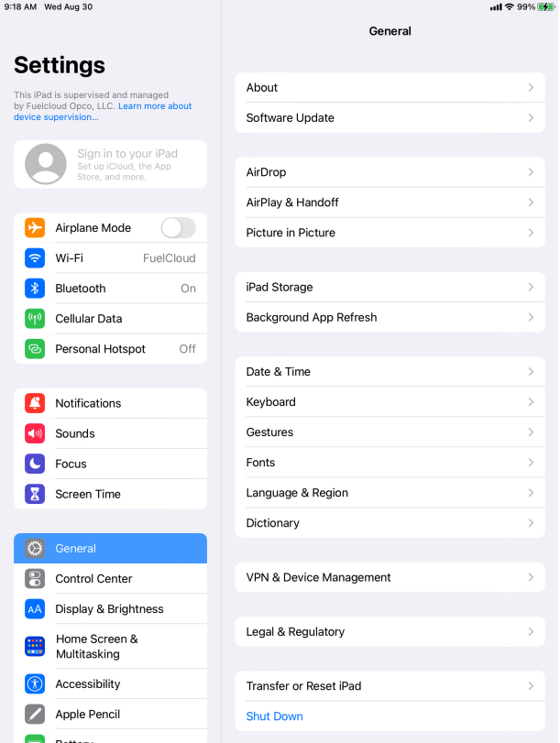The image size is (560, 743).
Task: Tap the Bluetooth icon in sidebar
Action: click(x=35, y=289)
